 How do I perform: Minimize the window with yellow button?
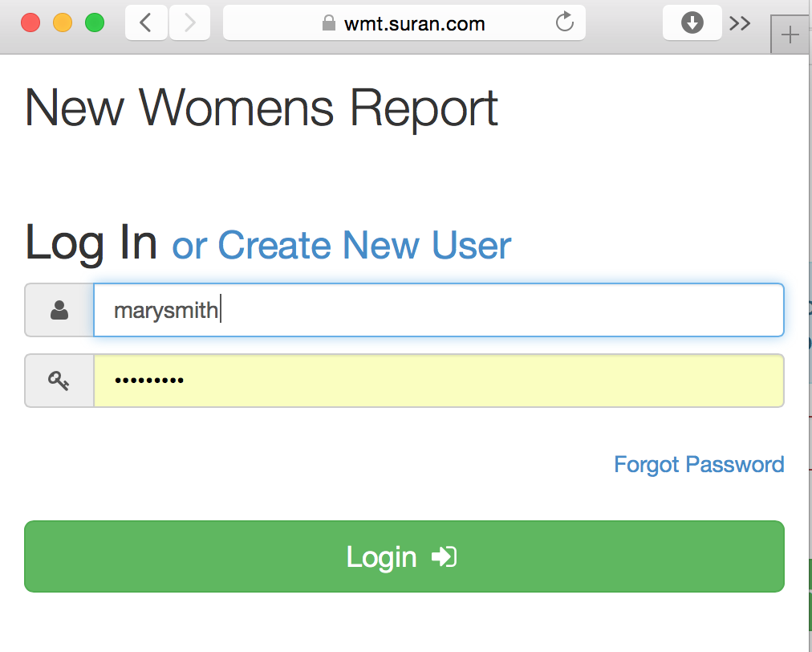[63, 22]
